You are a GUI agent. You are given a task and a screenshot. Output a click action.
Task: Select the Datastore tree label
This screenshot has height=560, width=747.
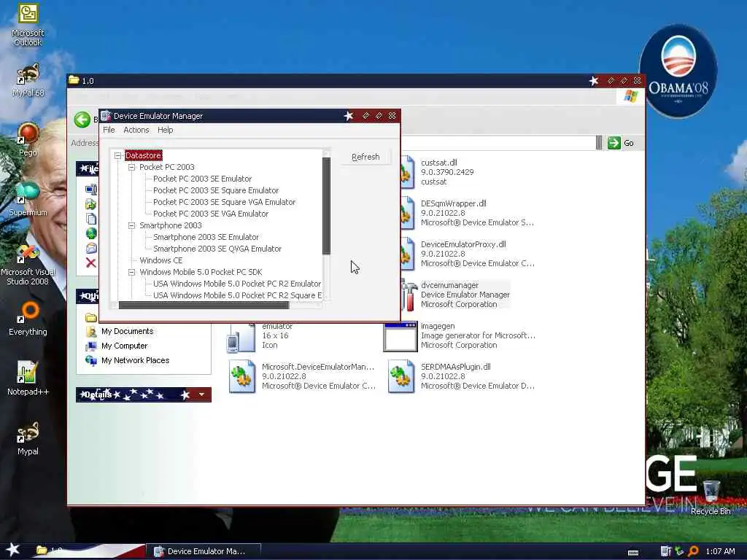click(143, 156)
